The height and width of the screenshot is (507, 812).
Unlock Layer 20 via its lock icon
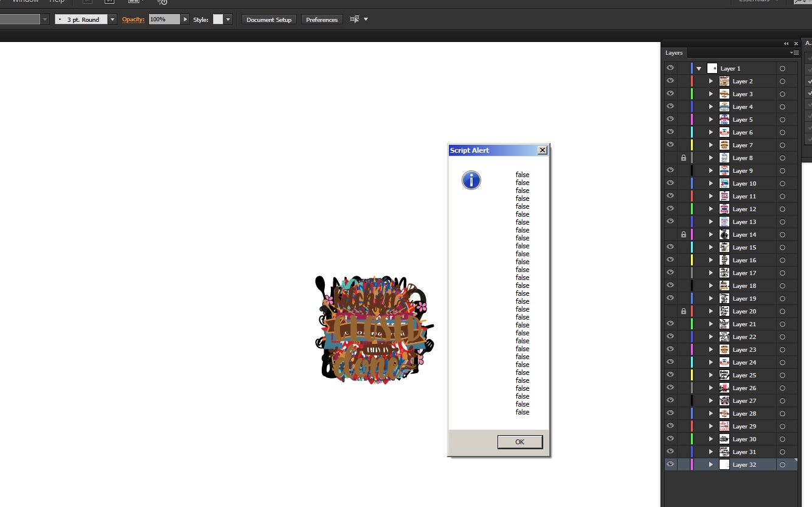point(684,312)
